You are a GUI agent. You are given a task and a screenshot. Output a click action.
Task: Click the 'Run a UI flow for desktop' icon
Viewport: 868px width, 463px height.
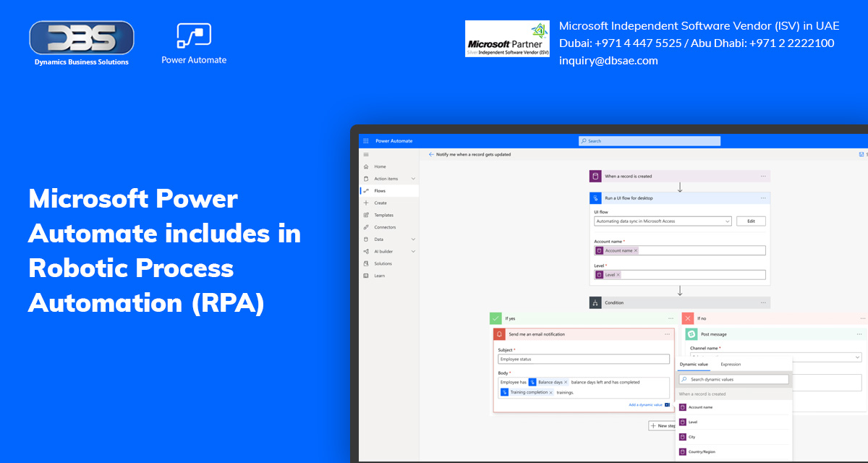point(595,197)
